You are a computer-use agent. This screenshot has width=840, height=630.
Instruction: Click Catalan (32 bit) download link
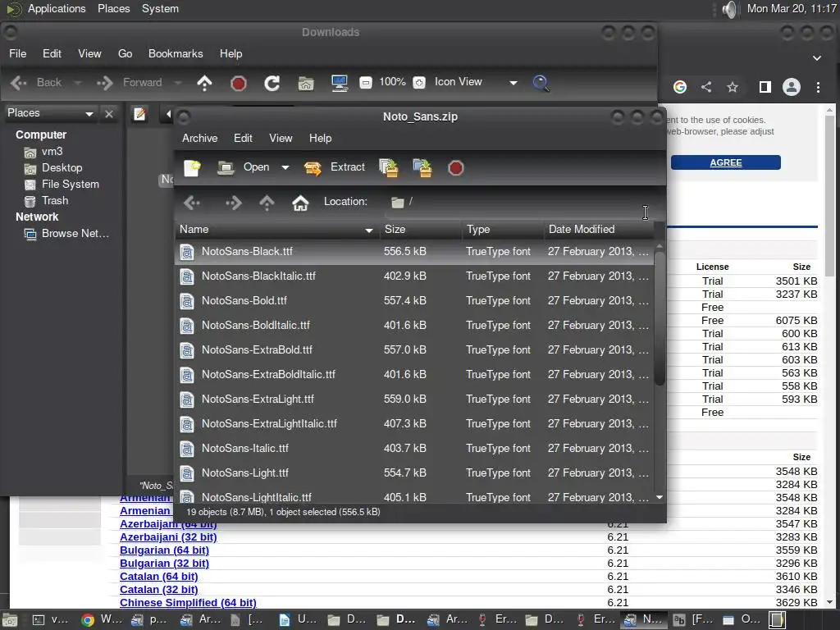pos(158,589)
